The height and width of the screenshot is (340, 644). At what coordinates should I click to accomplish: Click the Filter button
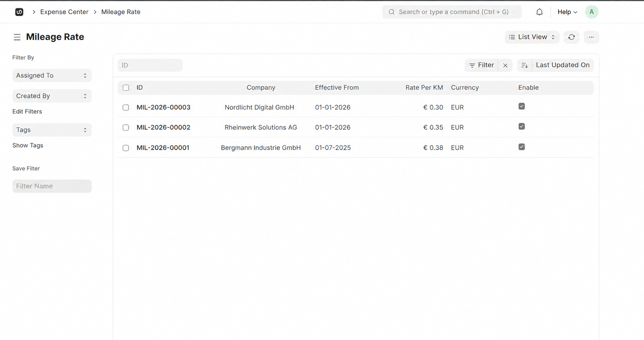click(x=481, y=65)
